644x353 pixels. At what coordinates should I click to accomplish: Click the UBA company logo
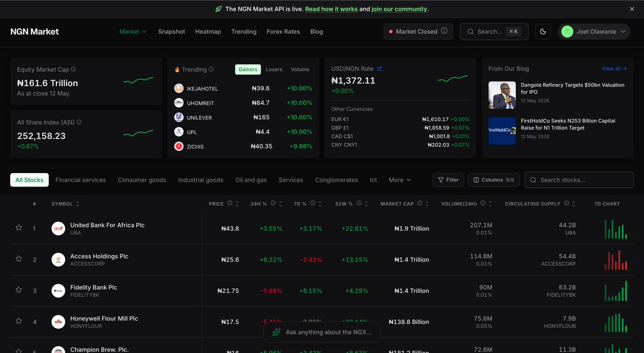[58, 228]
